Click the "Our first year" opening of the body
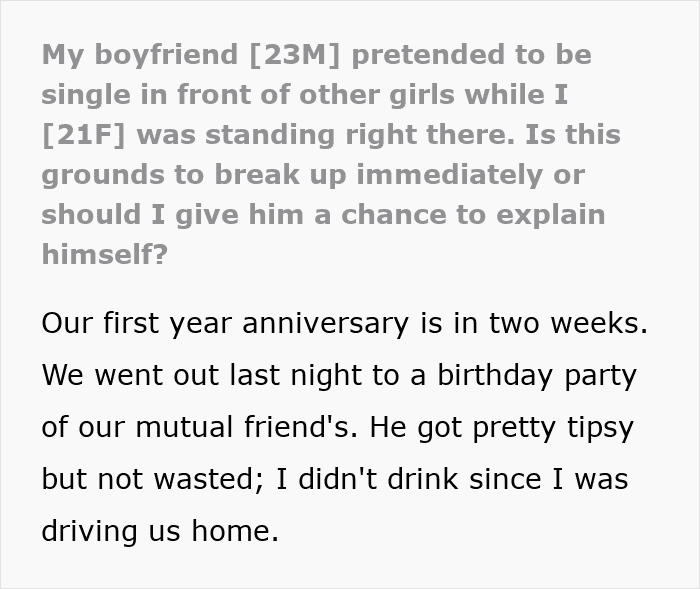The width and height of the screenshot is (700, 589). 120,324
